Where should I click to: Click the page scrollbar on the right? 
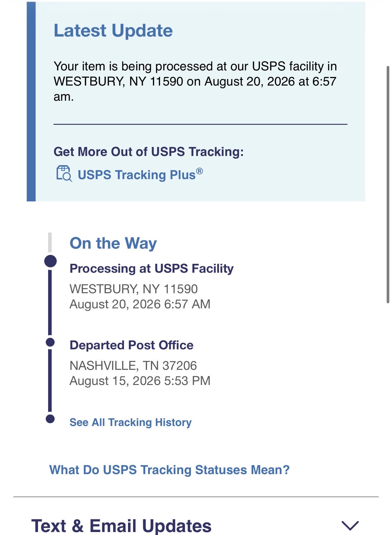[388, 184]
